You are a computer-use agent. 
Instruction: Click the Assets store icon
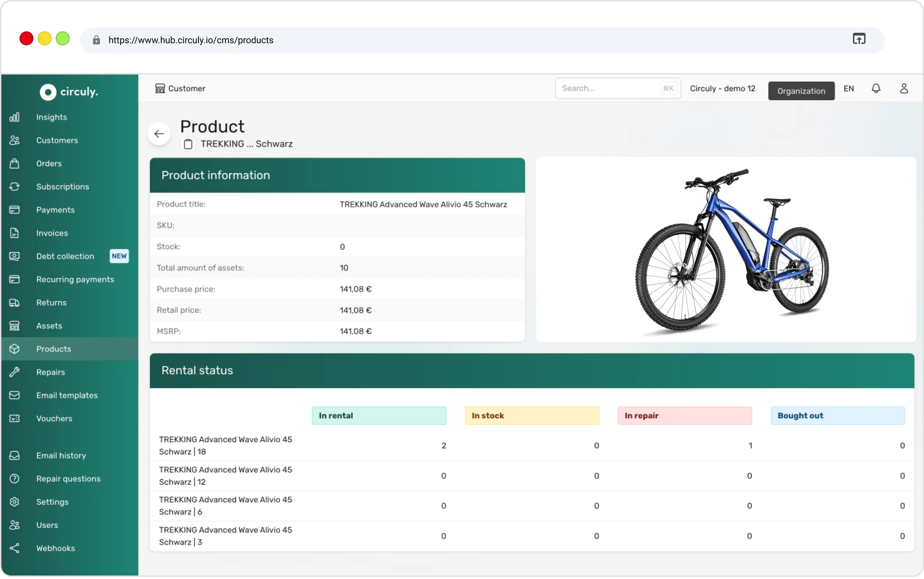click(x=14, y=326)
